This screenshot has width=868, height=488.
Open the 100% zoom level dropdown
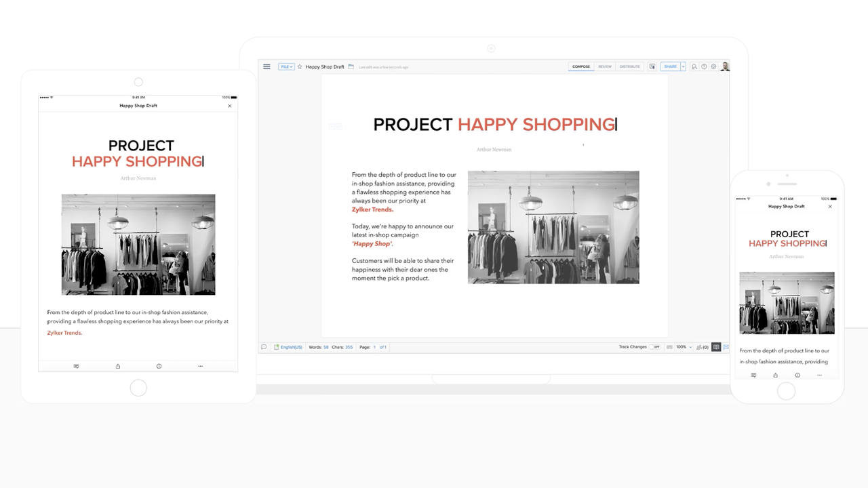click(683, 347)
